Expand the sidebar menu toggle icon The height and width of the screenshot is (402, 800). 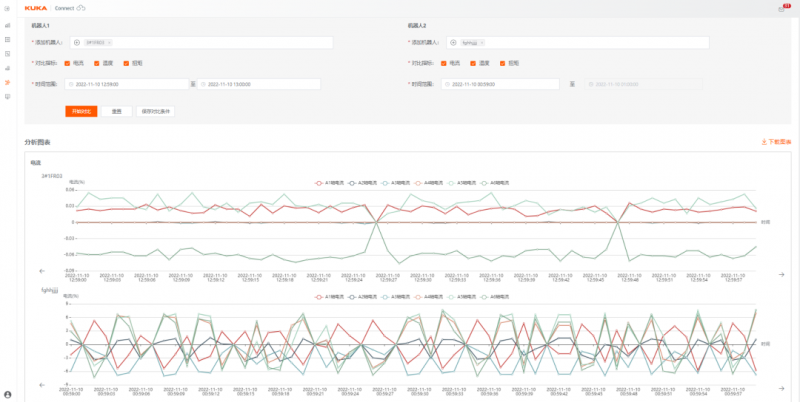(x=7, y=9)
